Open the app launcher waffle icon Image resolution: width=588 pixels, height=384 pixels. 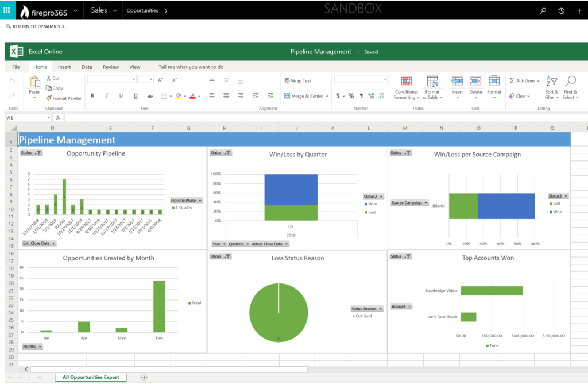[6, 10]
